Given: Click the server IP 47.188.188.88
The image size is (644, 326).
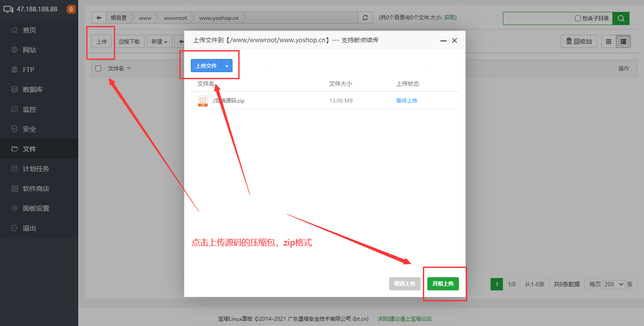Looking at the screenshot, I should (37, 9).
